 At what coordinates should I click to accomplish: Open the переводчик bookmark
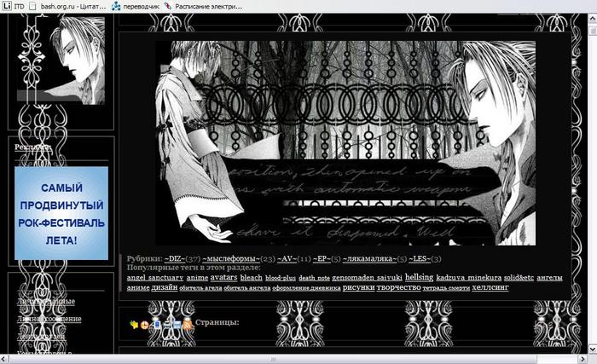click(136, 7)
